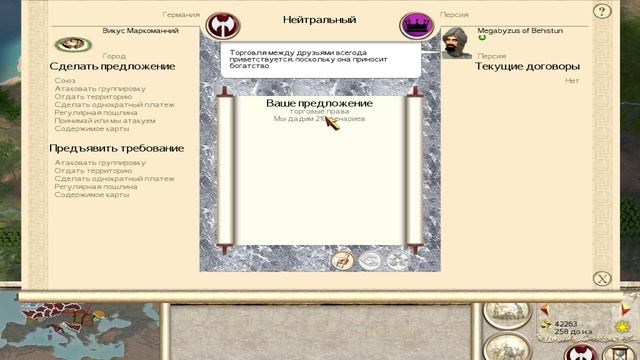640x360 pixels.
Task: Open faction overview axe button at bottom
Action: click(580, 352)
